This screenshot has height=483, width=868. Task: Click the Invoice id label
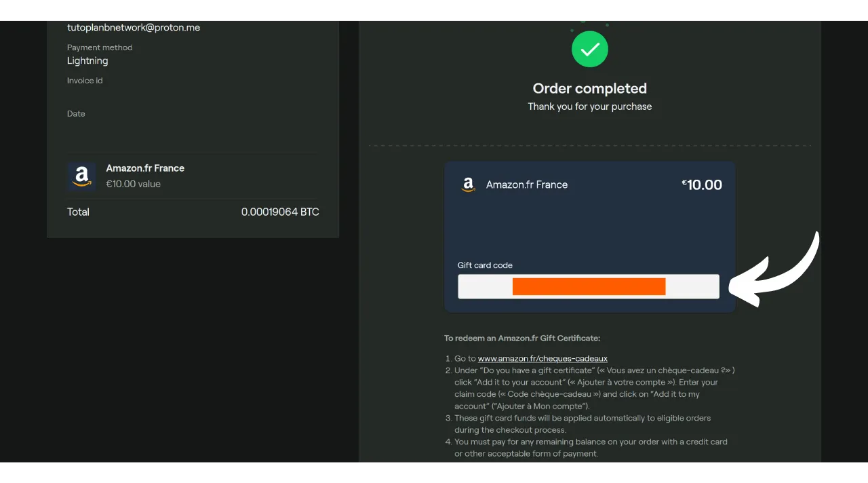(85, 81)
